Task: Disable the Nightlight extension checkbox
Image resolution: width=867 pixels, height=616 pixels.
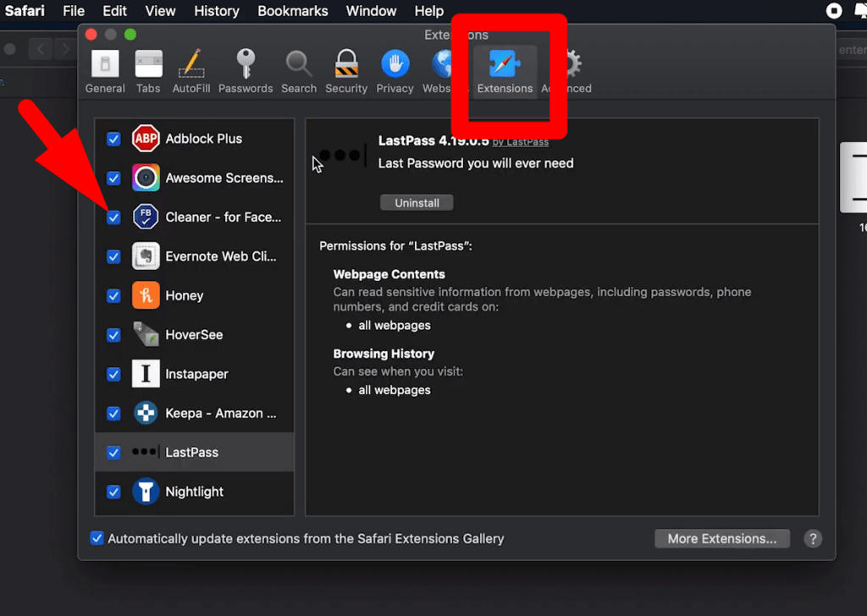Action: coord(113,492)
